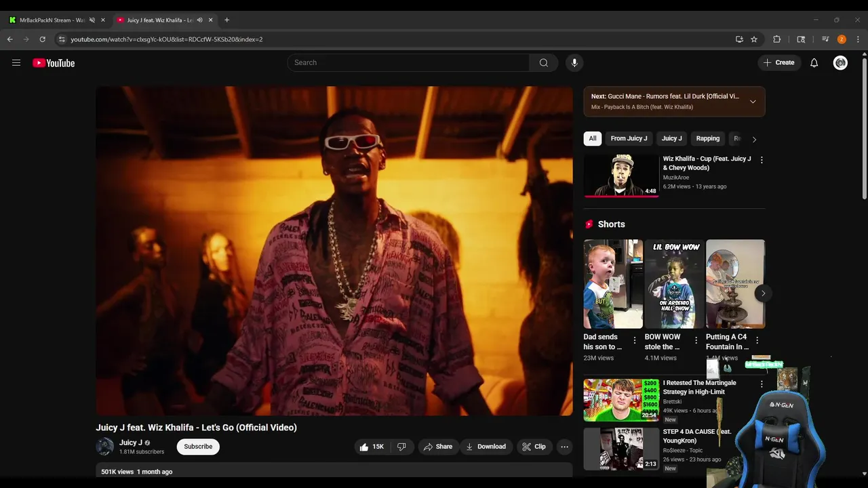Click the video player area
This screenshot has width=868, height=488.
click(334, 251)
